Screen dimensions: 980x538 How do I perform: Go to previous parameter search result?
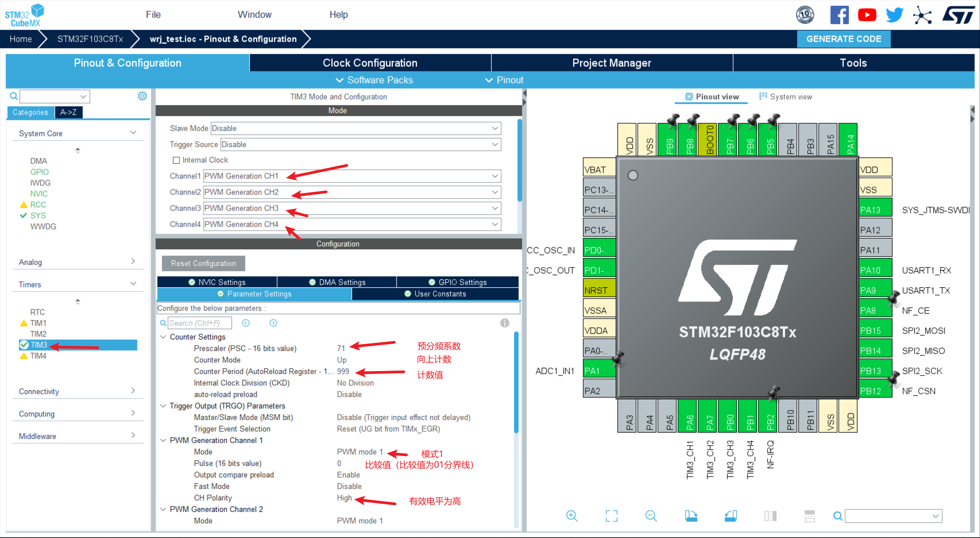(246, 323)
